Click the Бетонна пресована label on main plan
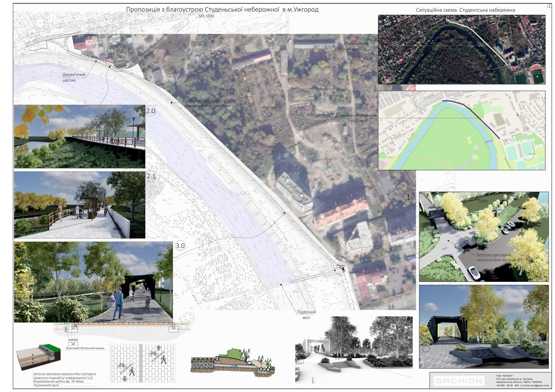The image size is (555, 392). coord(209,103)
